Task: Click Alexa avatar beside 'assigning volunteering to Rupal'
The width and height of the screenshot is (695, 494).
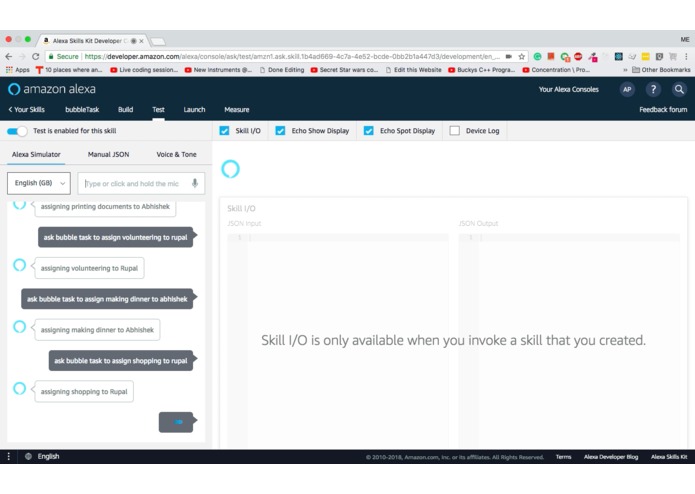Action: click(x=20, y=265)
